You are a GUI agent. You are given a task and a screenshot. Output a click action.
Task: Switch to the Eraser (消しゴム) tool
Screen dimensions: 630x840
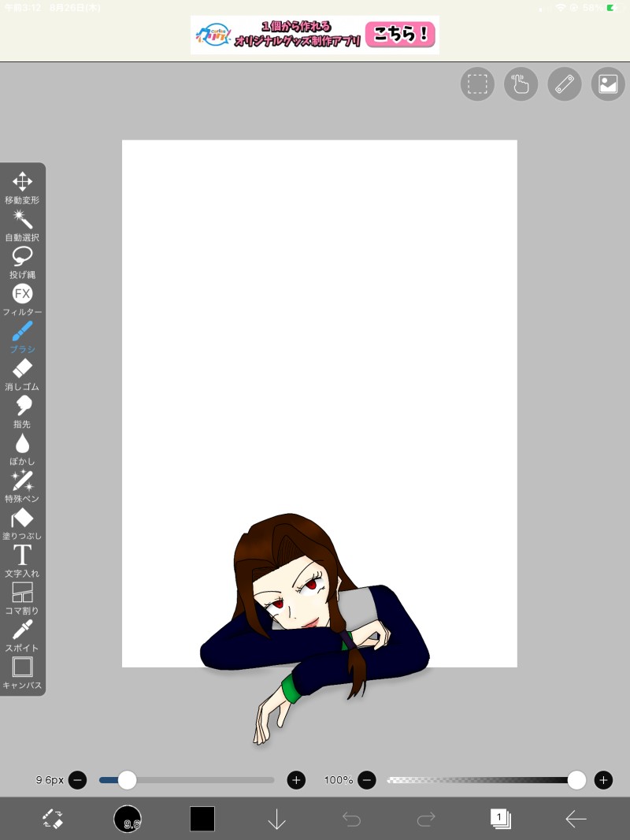(22, 374)
